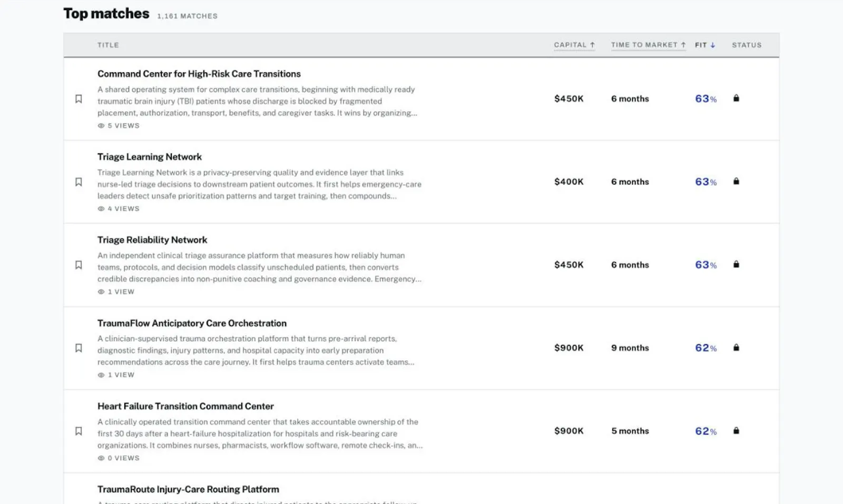Viewport: 843px width, 504px height.
Task: Click $400K capital of Triage Learning Network
Action: click(568, 182)
